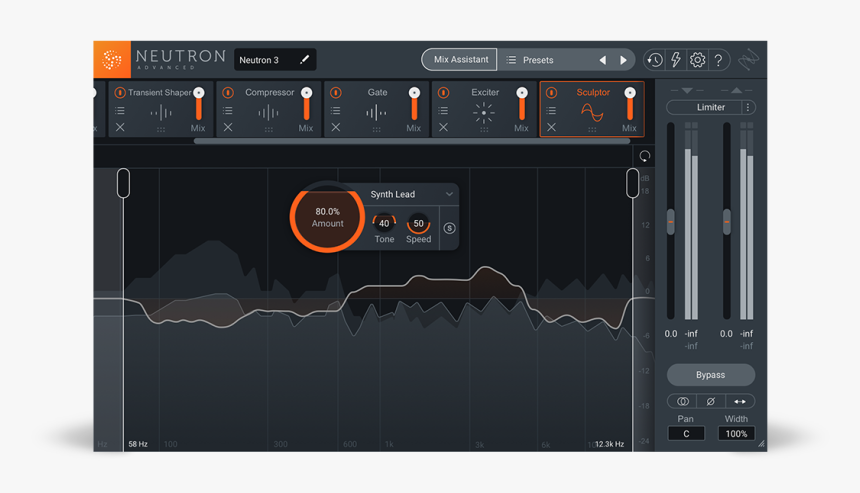Screen dimensions: 860x493
Task: Remove the Sculptor module
Action: click(x=551, y=127)
